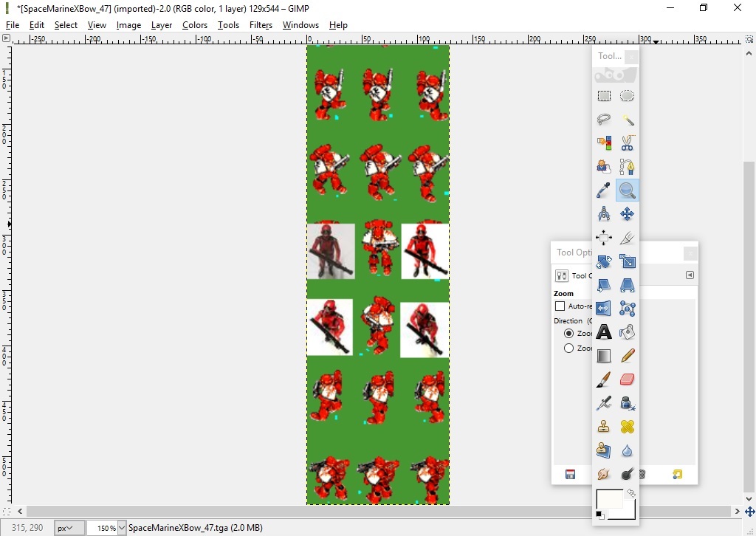The width and height of the screenshot is (756, 536).
Task: Click the background color swatch
Action: click(x=629, y=513)
